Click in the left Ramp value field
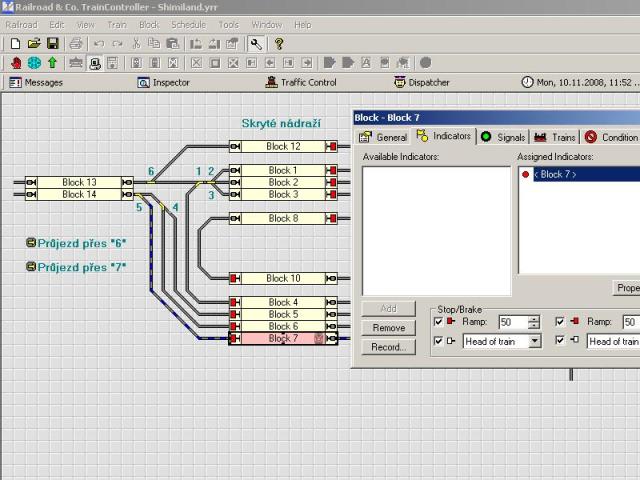640x480 pixels. pyautogui.click(x=513, y=322)
